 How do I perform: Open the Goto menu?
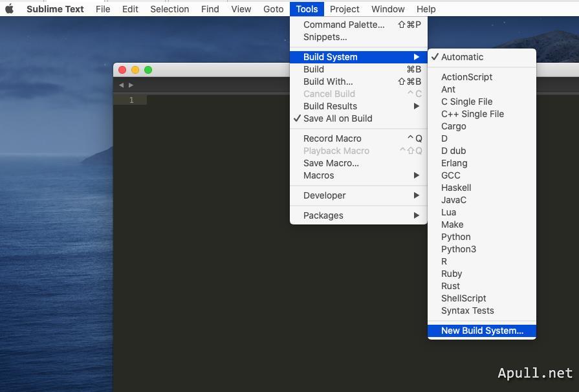(273, 9)
